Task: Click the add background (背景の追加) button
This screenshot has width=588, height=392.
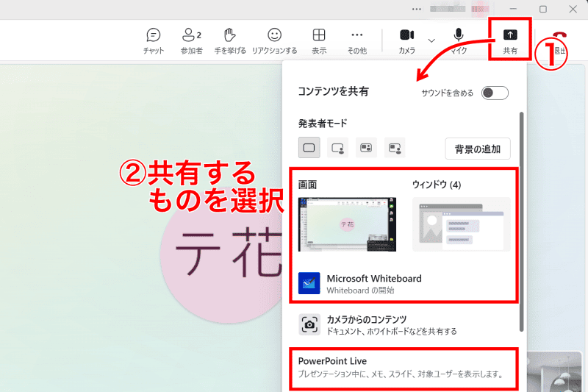Action: click(478, 149)
